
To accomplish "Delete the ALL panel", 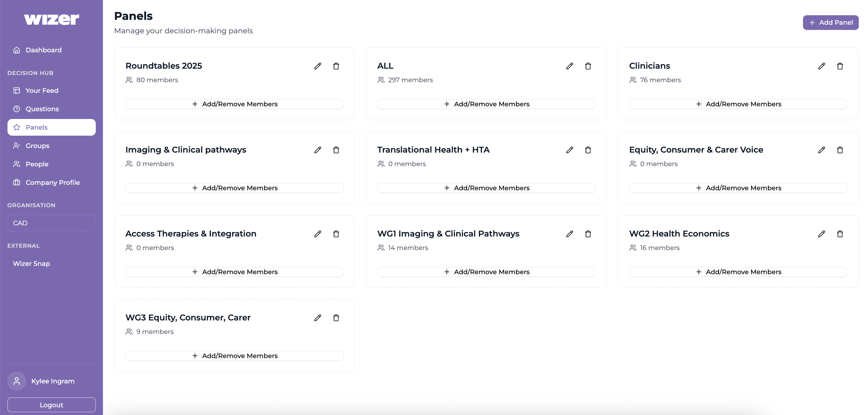I will 588,66.
